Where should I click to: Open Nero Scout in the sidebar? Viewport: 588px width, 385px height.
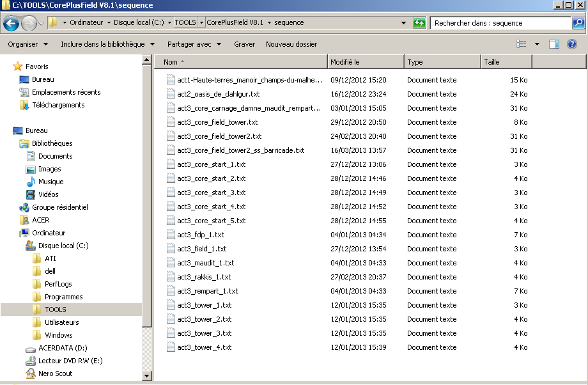(x=49, y=373)
